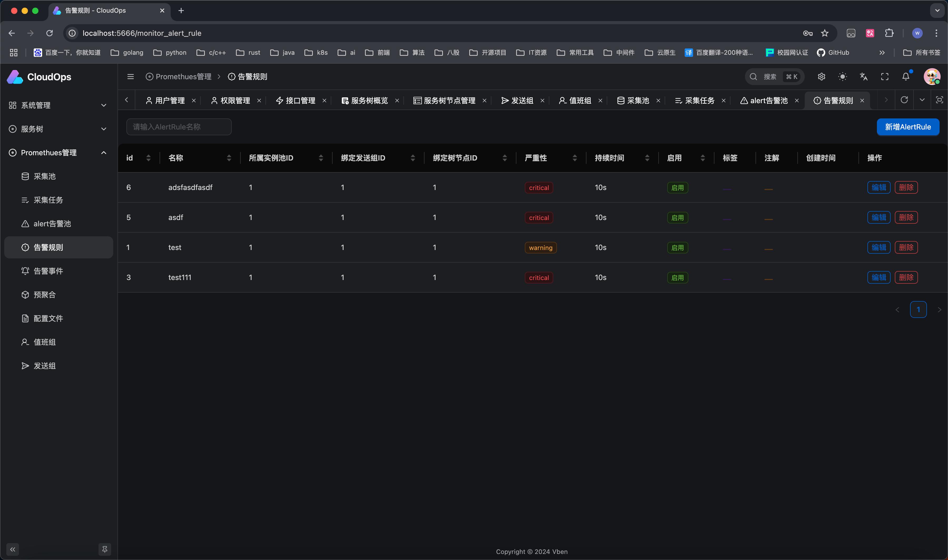948x560 pixels.
Task: Open 预聚合 in the sidebar
Action: click(x=58, y=295)
